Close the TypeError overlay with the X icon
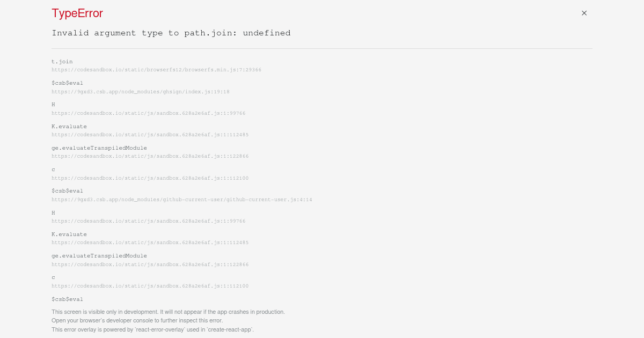 584,13
